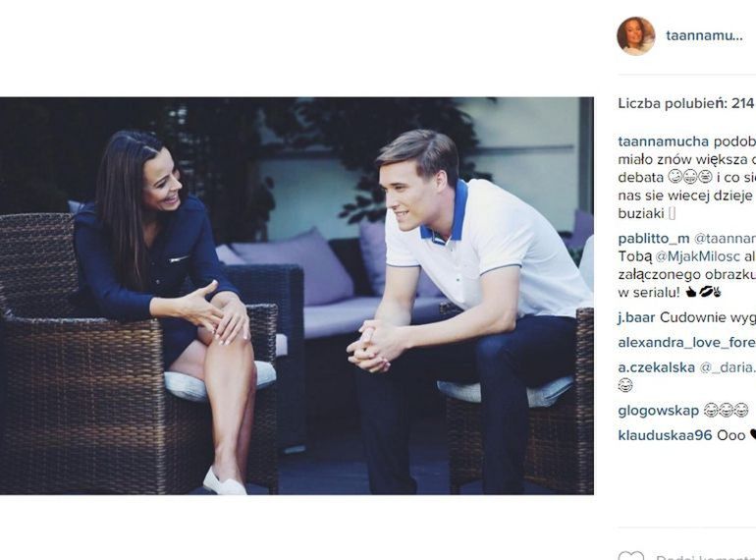The width and height of the screenshot is (756, 560).
Task: Visit klauduskaa96 commenter profile
Action: coord(665,435)
